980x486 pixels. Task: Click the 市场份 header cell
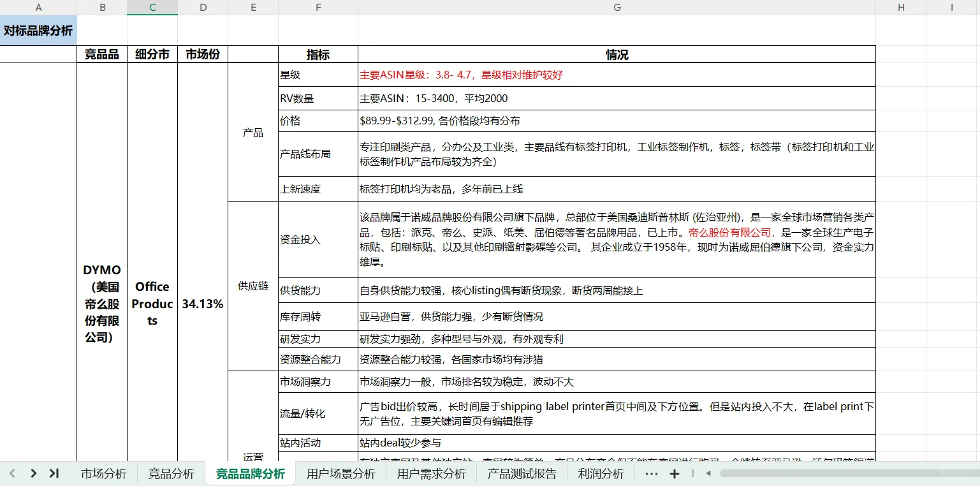pos(203,54)
